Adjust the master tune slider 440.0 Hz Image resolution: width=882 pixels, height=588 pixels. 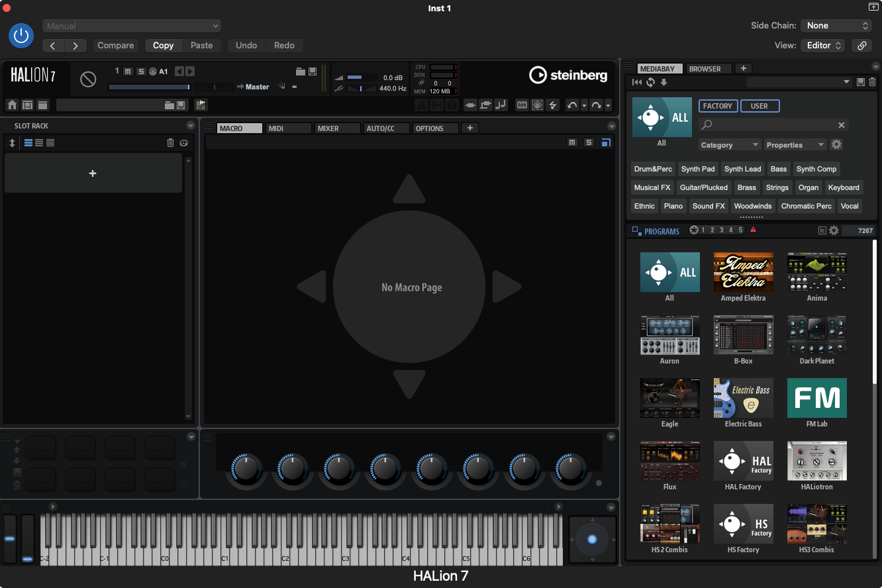[x=361, y=88]
